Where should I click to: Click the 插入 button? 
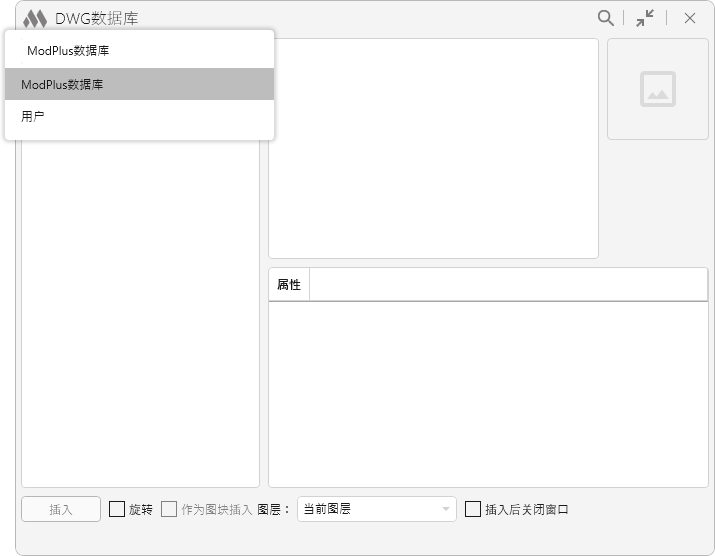tap(61, 509)
